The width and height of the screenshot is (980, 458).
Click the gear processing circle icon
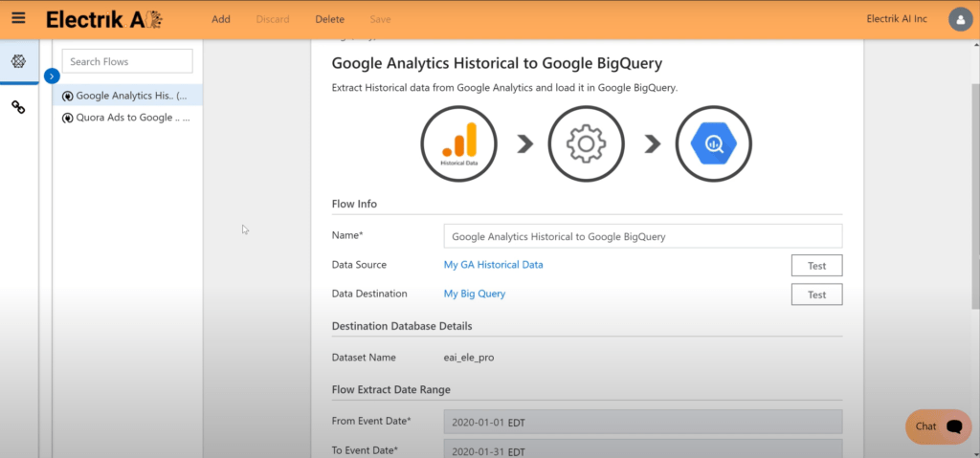(586, 143)
